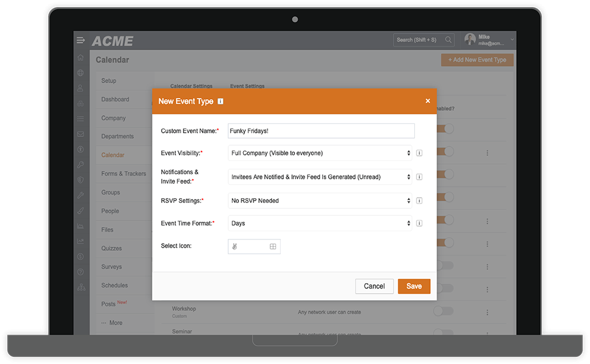Open the trending line chart icon in the rail

[x=80, y=241]
